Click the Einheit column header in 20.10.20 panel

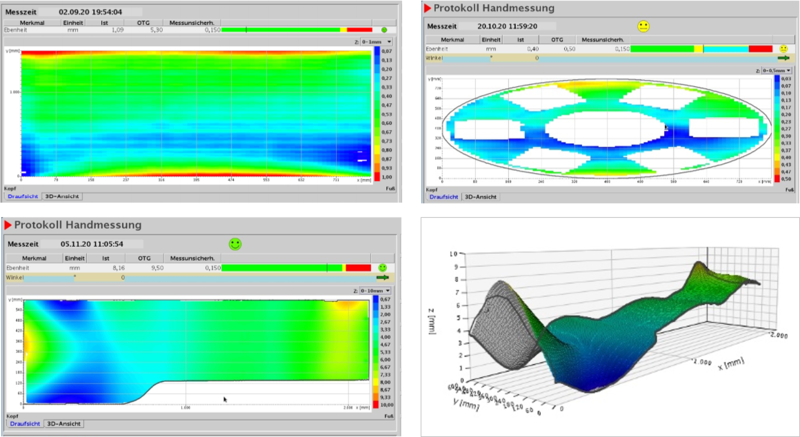tap(491, 39)
